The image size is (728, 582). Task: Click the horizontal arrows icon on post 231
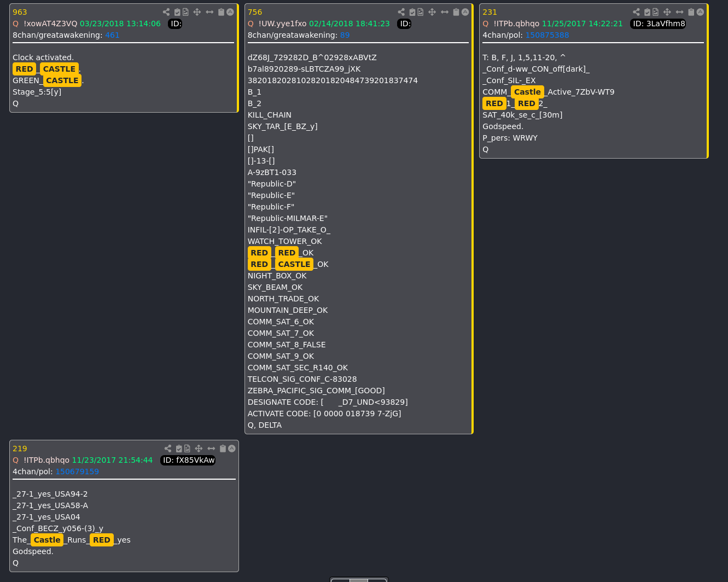click(x=679, y=12)
